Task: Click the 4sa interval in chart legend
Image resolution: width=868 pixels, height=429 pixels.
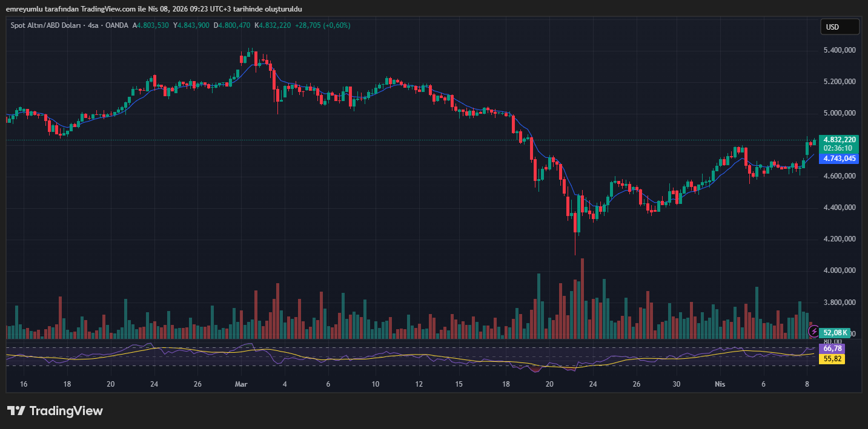Action: [x=93, y=25]
